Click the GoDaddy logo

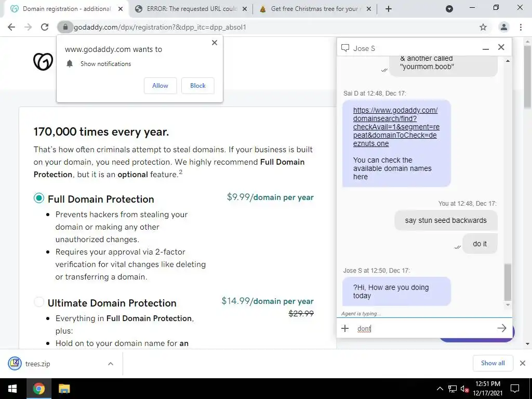(43, 62)
